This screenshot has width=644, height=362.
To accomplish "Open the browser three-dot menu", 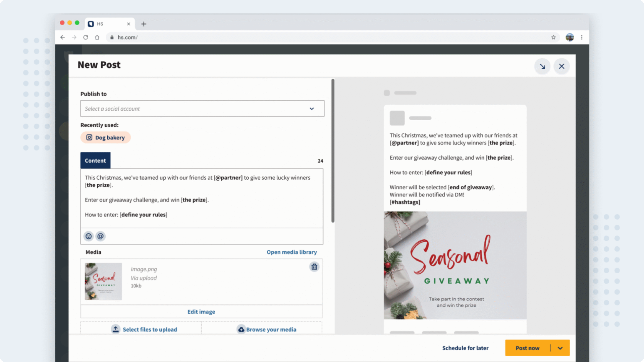I will pos(582,37).
